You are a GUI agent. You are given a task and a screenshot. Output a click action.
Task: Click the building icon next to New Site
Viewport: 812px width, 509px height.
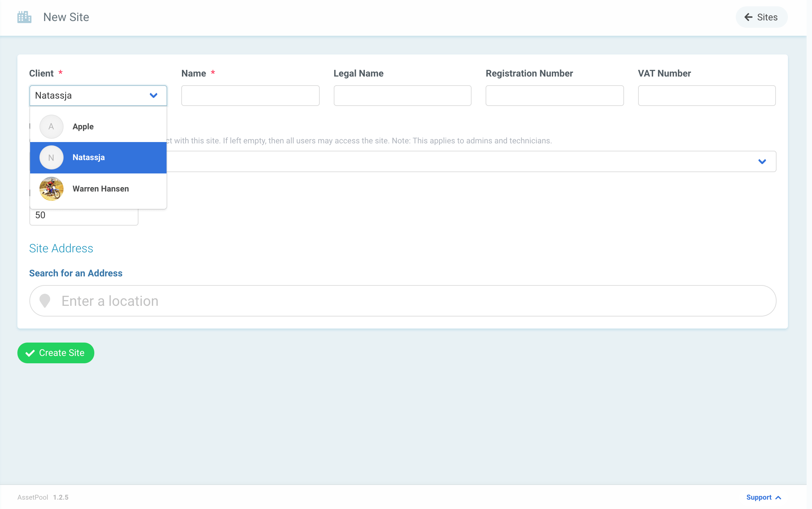[24, 17]
